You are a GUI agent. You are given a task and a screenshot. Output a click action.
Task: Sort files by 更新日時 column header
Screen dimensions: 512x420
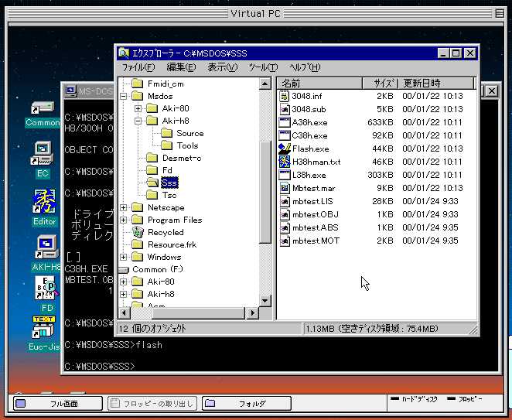tap(435, 84)
